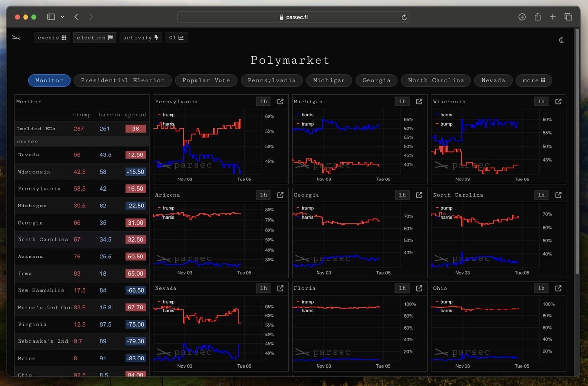Toggle harris series in Georgia legend
588x386 pixels.
305,217
